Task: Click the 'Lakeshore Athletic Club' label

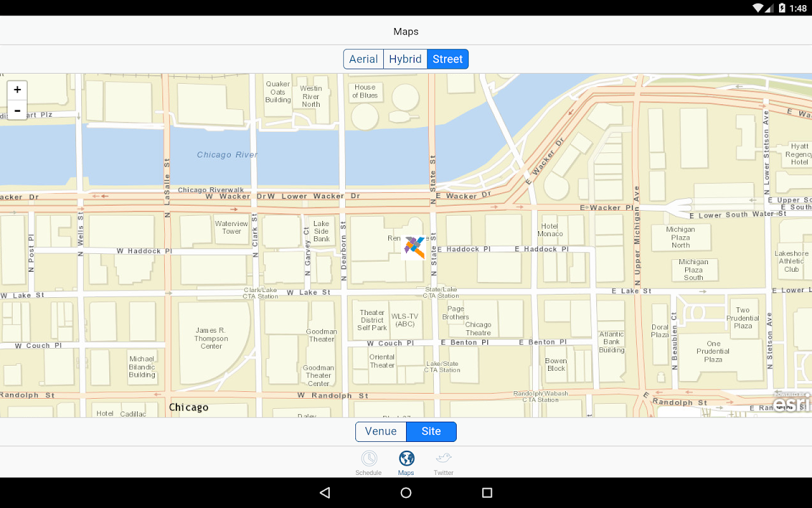Action: [x=792, y=262]
